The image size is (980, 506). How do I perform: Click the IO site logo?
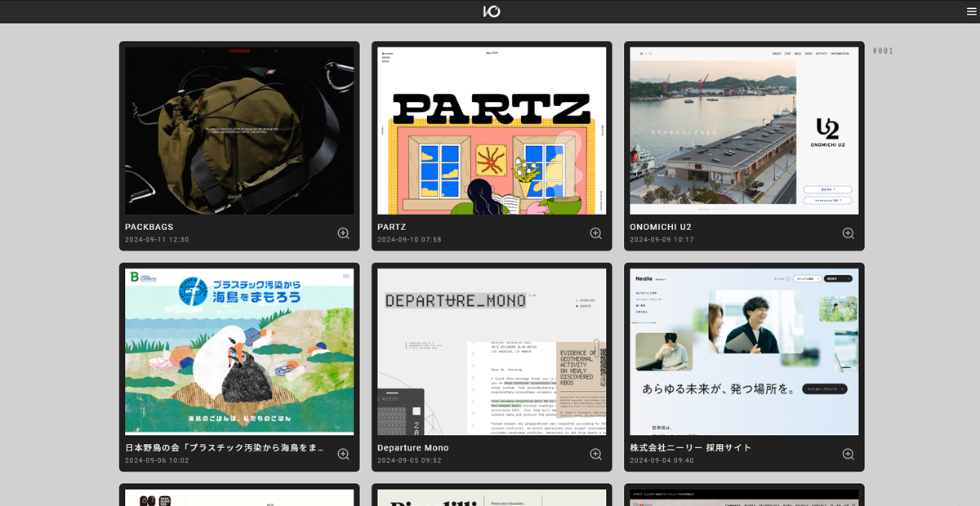pyautogui.click(x=491, y=11)
